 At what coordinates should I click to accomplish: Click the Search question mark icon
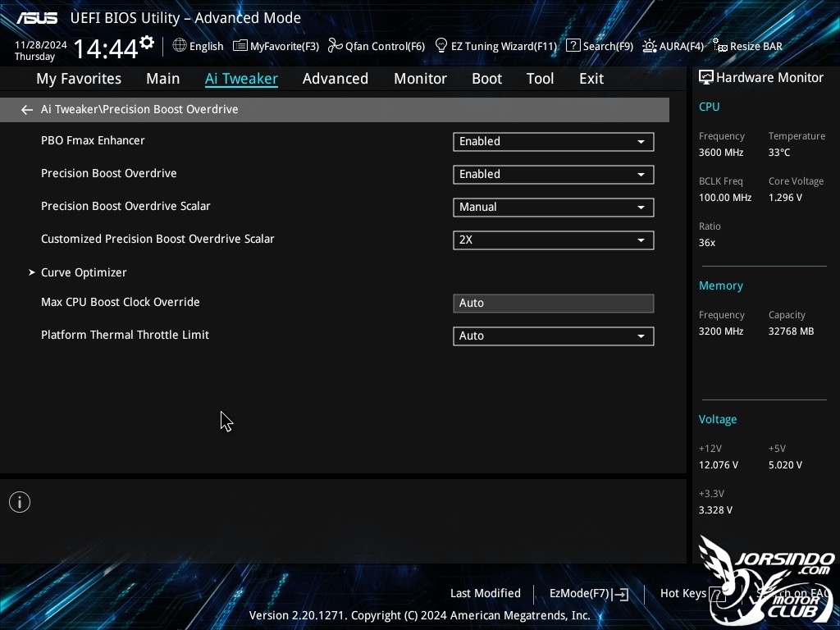pos(573,46)
